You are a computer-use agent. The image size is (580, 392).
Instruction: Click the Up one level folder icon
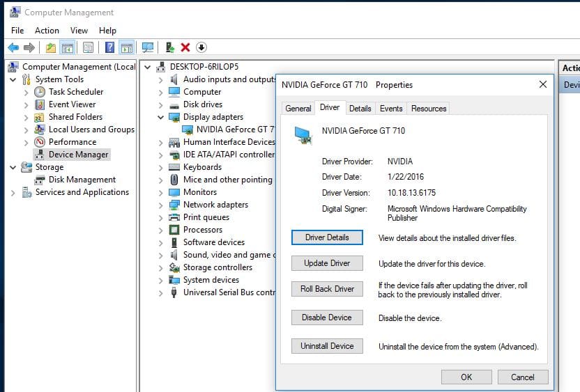tap(51, 47)
